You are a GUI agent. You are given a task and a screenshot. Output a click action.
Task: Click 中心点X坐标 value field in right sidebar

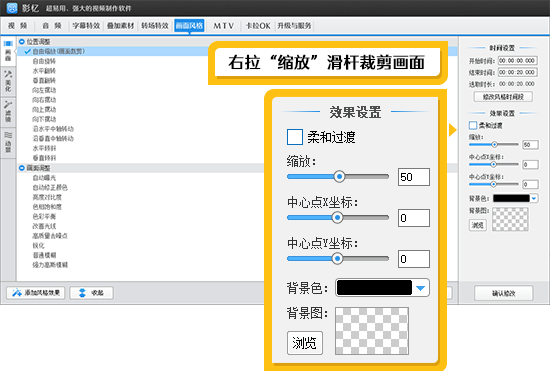point(530,165)
